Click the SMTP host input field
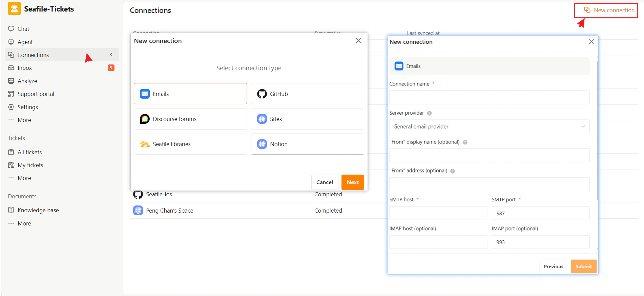This screenshot has height=296, width=644. coord(438,213)
